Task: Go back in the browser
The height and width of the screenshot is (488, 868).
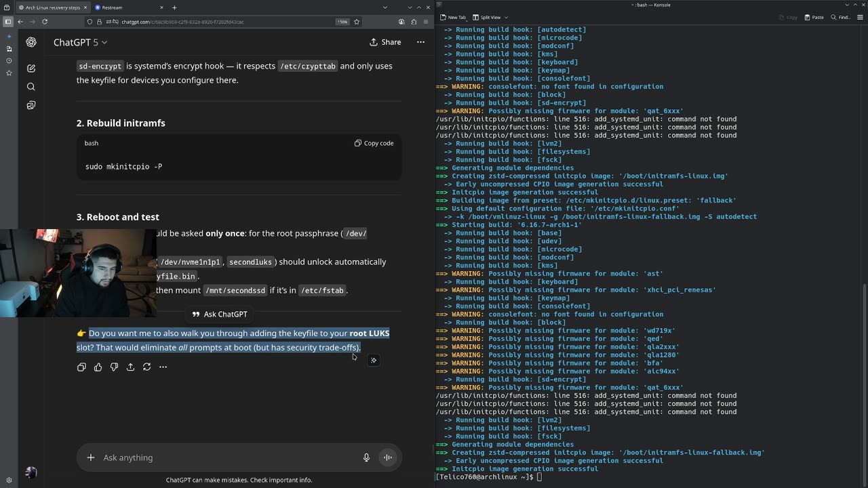Action: click(x=20, y=22)
